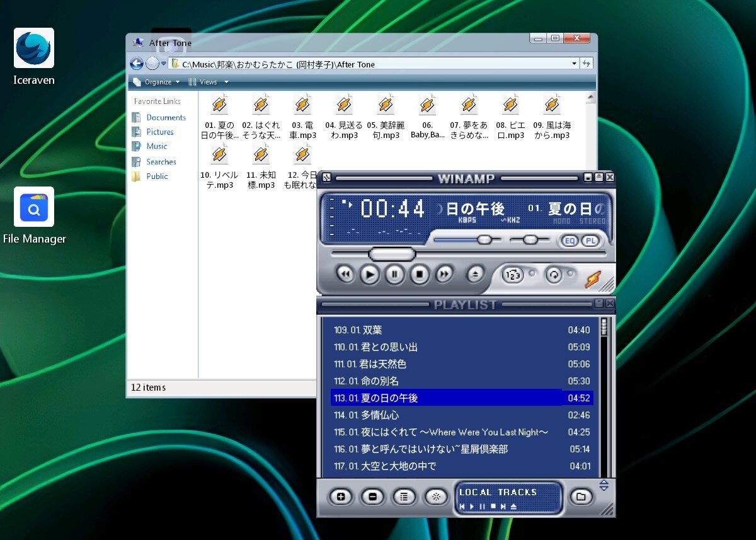Screen dimensions: 756x540
Task: Click the playlist remove files button
Action: [372, 497]
